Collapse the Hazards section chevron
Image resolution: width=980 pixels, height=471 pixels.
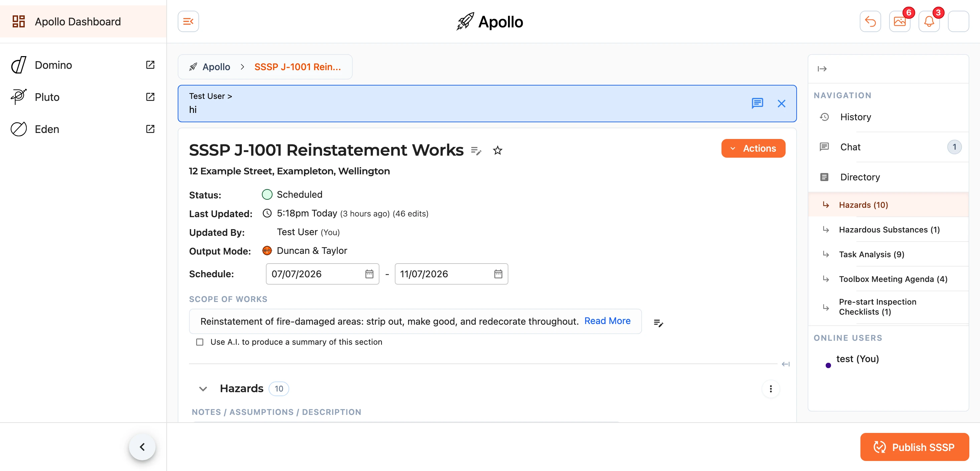(203, 389)
